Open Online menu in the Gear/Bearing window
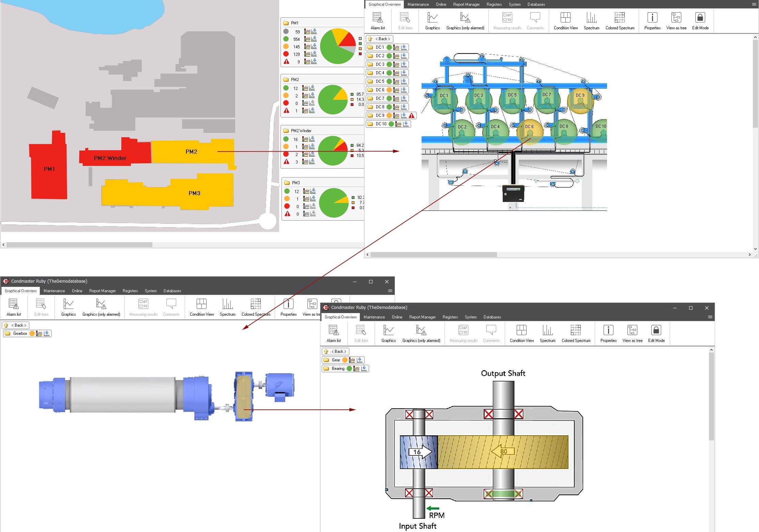This screenshot has width=759, height=532. (x=397, y=317)
